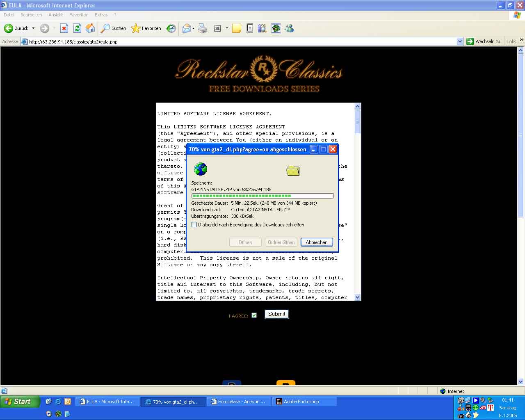
Task: Open the ? help menu
Action: pyautogui.click(x=115, y=15)
